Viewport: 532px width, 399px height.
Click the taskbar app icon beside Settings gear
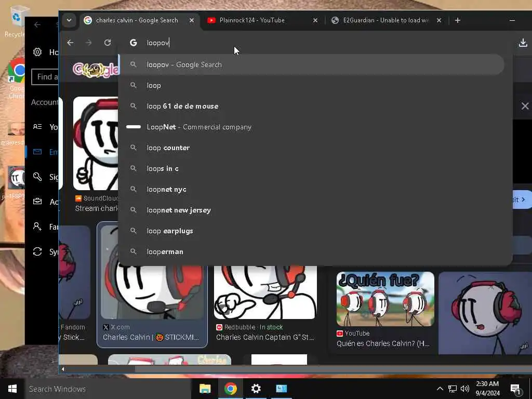[x=281, y=389]
